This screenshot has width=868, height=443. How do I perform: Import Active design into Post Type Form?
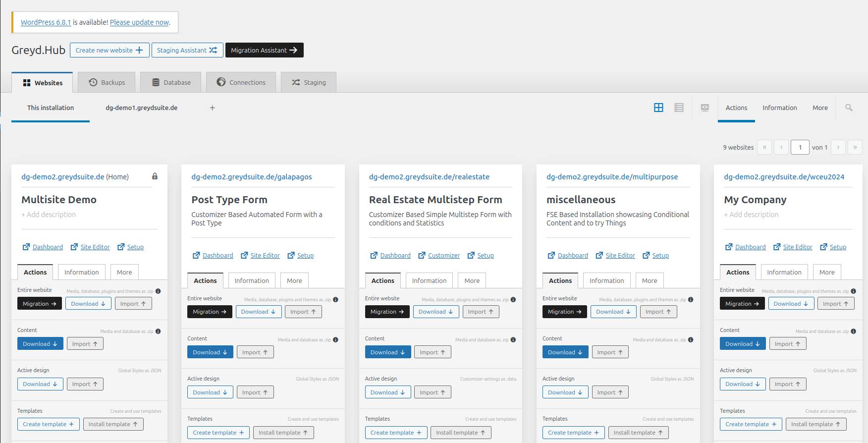tap(255, 392)
